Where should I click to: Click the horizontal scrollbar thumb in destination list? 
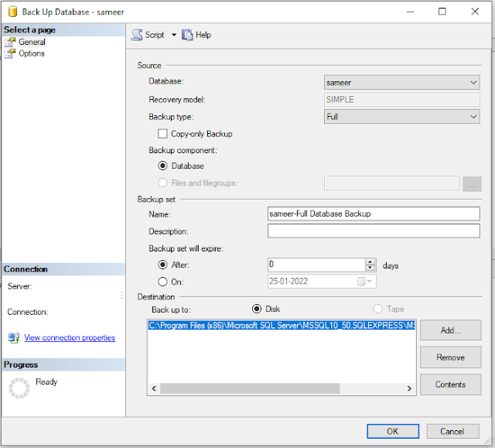[x=250, y=388]
